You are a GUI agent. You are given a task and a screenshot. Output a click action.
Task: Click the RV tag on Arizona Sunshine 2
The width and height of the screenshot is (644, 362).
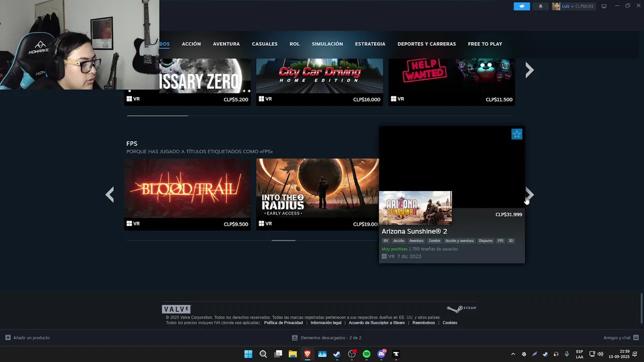pyautogui.click(x=386, y=241)
